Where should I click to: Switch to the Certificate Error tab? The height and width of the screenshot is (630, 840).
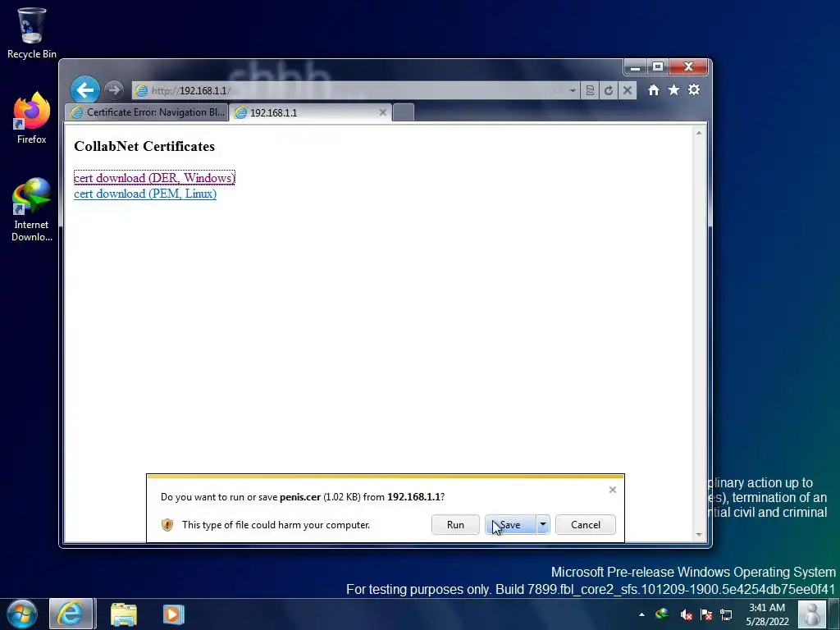click(x=148, y=112)
